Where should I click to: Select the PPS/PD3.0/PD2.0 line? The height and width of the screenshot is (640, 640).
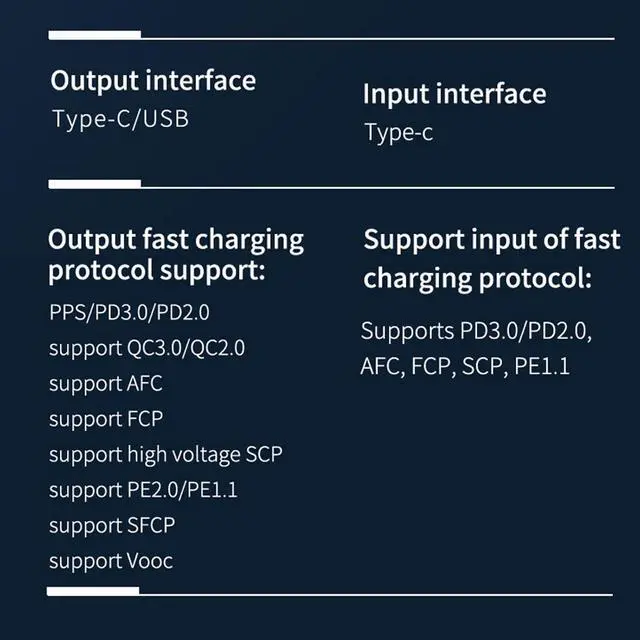click(129, 312)
